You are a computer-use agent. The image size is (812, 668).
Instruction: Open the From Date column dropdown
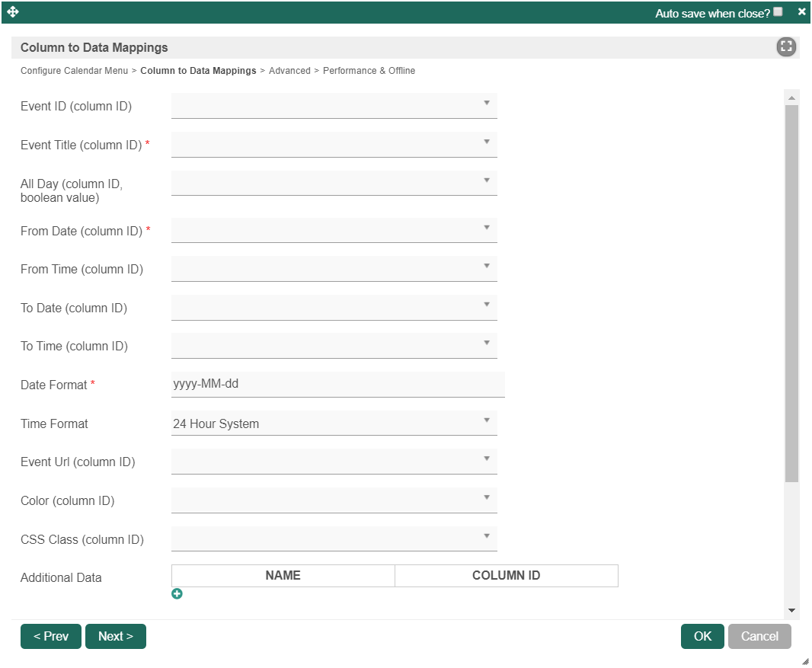coord(334,230)
